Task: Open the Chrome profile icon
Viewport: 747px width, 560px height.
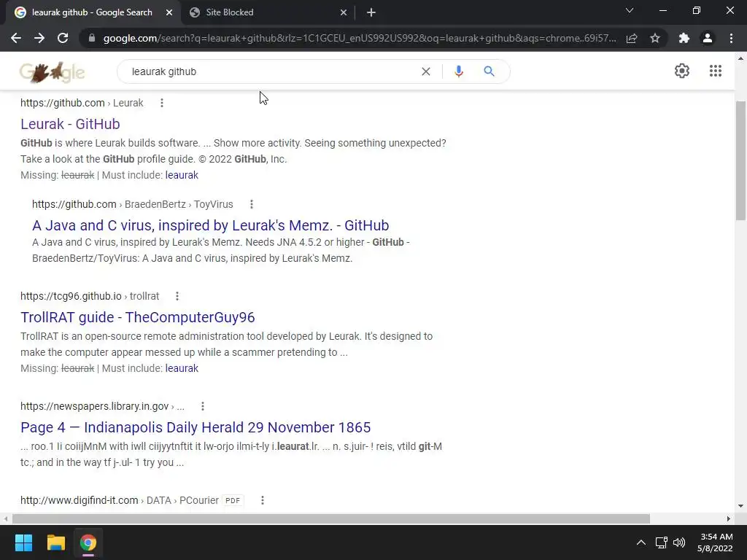Action: coord(708,38)
